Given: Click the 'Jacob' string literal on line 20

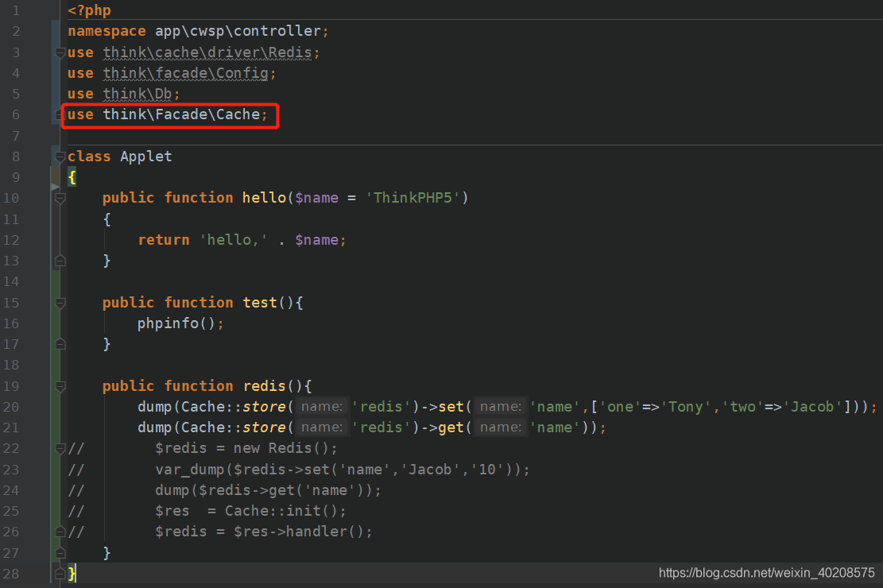Looking at the screenshot, I should pyautogui.click(x=811, y=406).
